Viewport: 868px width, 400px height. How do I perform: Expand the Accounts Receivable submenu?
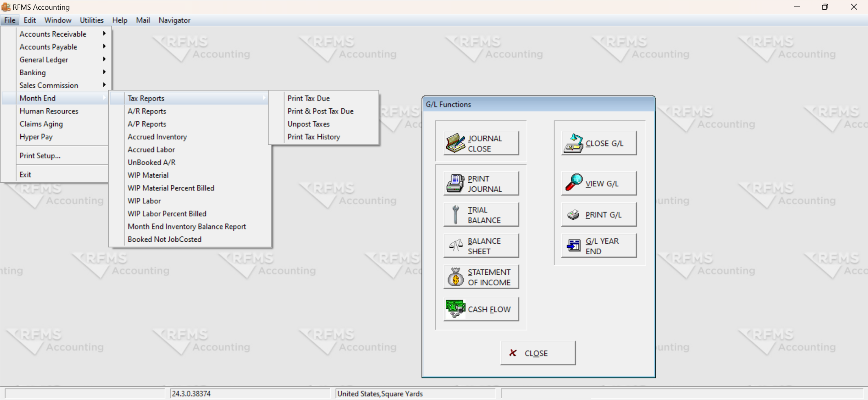(x=104, y=34)
